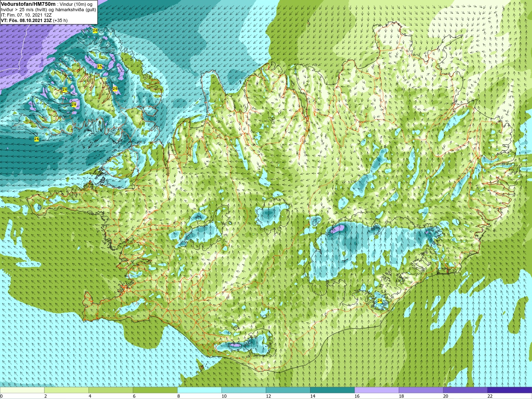Click the "IT: Fim. 07. 10. 2021 12Z" line
The image size is (532, 399).
click(26, 15)
